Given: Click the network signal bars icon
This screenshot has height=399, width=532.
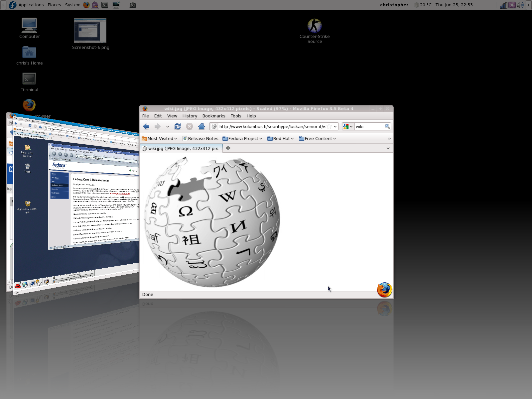Looking at the screenshot, I should coord(503,5).
